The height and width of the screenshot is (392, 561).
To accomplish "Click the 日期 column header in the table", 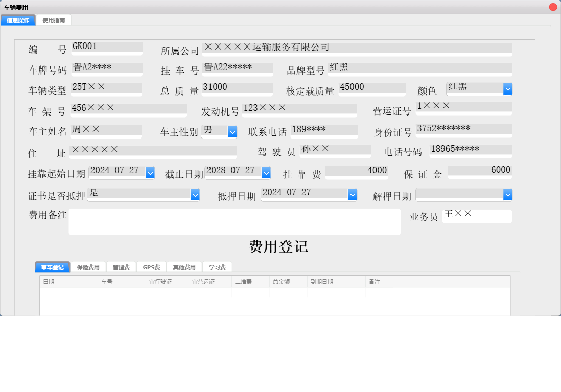I will 68,281.
